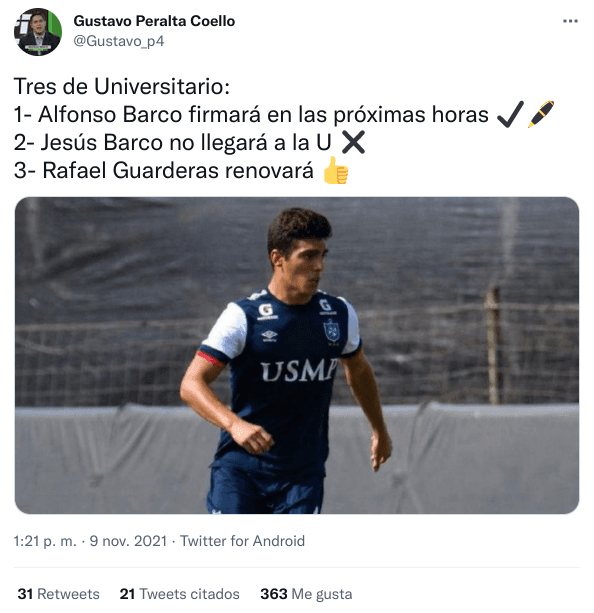Open the attached USMP player photo
Screen dimensions: 594x613
click(x=297, y=355)
